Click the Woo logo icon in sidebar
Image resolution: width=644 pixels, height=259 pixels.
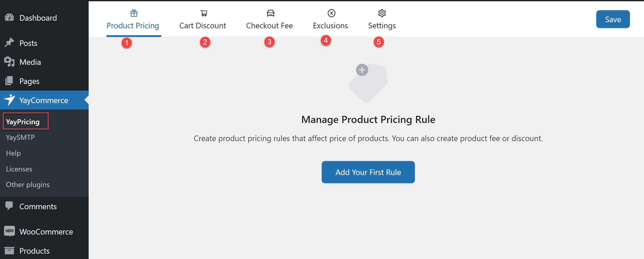(9, 231)
